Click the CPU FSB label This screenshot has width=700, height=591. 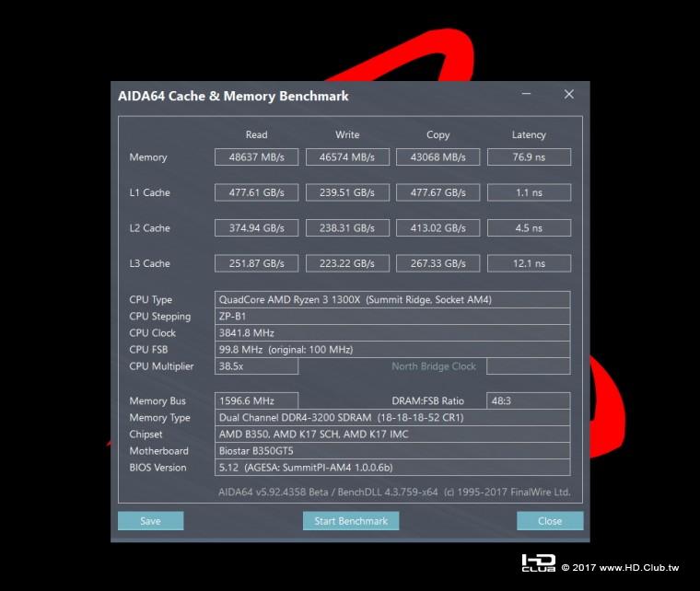click(x=148, y=350)
